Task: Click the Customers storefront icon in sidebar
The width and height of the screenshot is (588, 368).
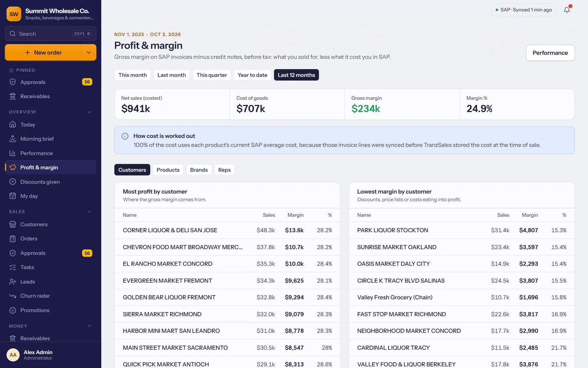Action: (x=13, y=224)
